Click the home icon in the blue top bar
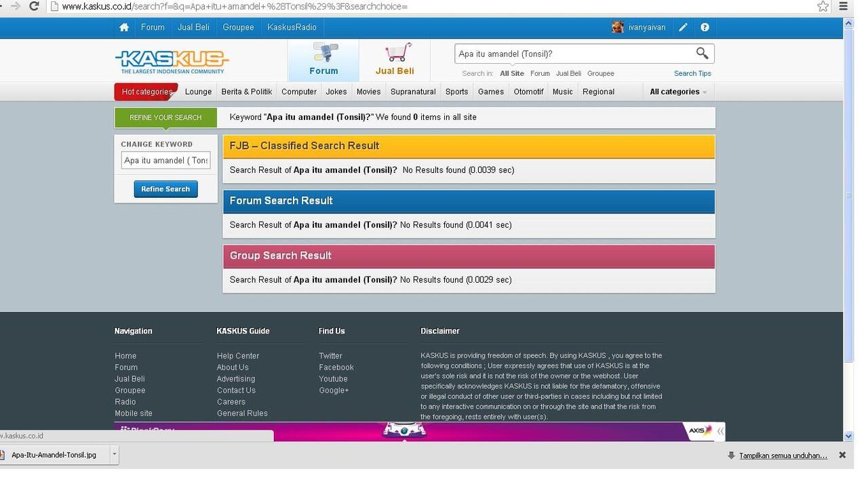Screen dimensions: 868x490 (x=123, y=27)
